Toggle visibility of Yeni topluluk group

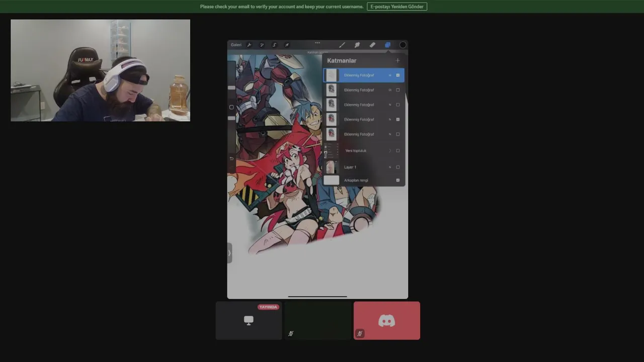coord(398,151)
